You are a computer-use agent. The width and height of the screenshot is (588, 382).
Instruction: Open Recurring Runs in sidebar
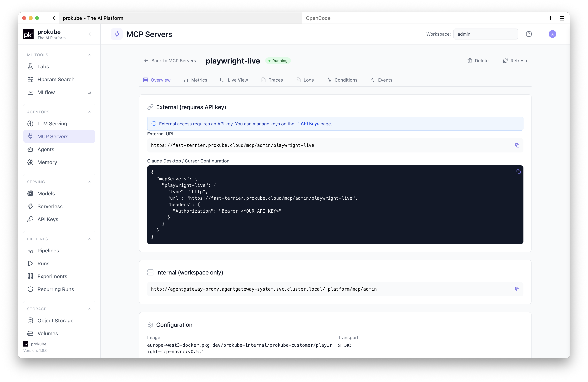click(x=59, y=289)
